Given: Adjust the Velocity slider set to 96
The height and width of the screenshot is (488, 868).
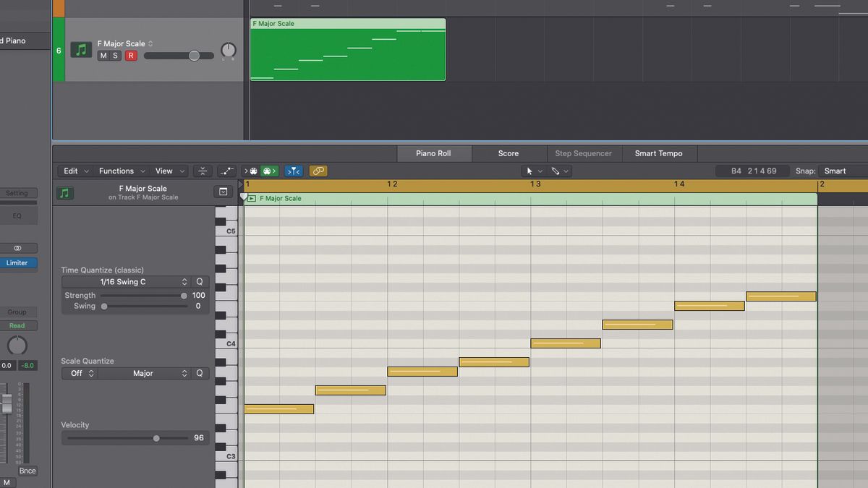Looking at the screenshot, I should pyautogui.click(x=156, y=438).
